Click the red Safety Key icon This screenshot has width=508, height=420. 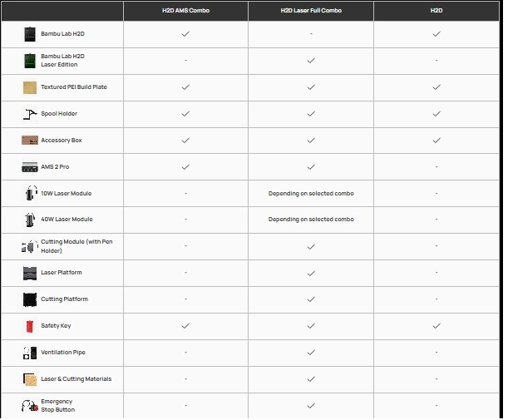point(30,326)
